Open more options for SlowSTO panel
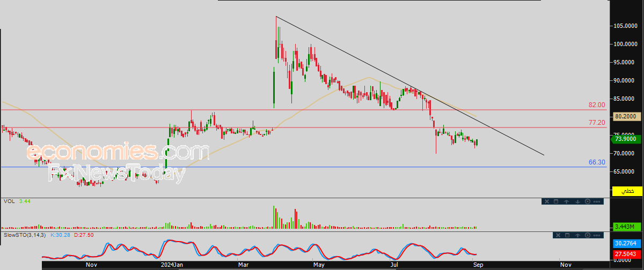 tap(597, 235)
